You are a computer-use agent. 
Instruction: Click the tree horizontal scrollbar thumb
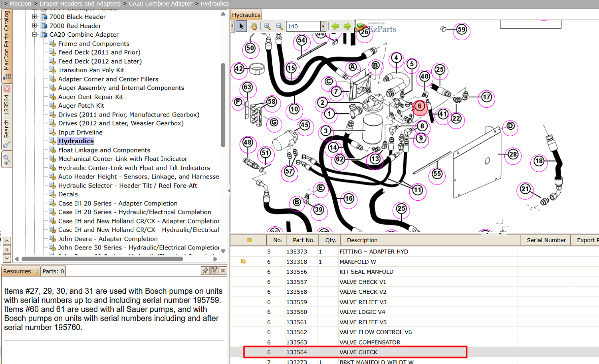coord(102,259)
